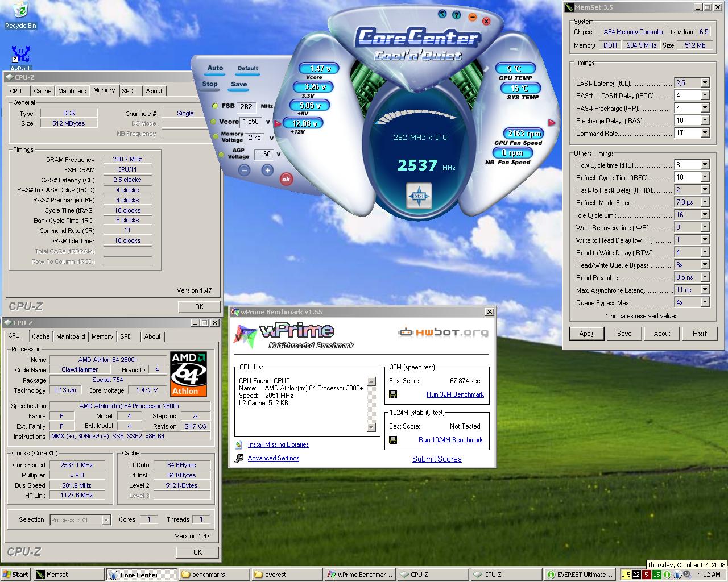This screenshot has height=582, width=728.
Task: Open Queue Bypass Max dropdown
Action: coord(705,302)
